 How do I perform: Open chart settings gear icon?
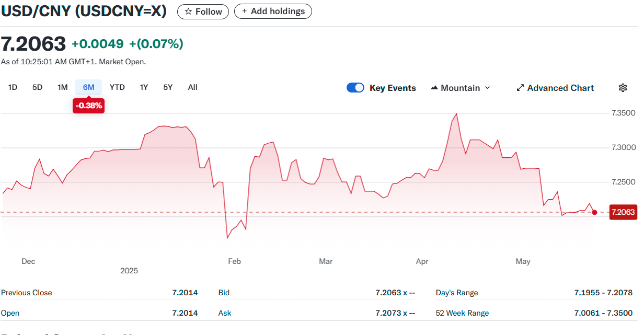[x=623, y=88]
